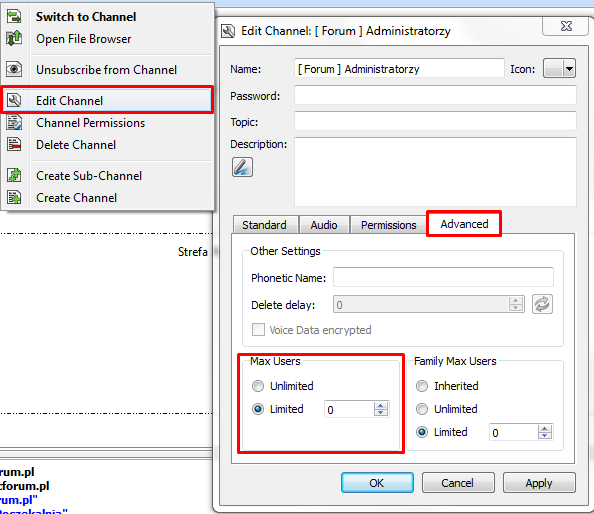Screen dimensions: 594x514
Task: Click the Apply button
Action: coord(539,483)
